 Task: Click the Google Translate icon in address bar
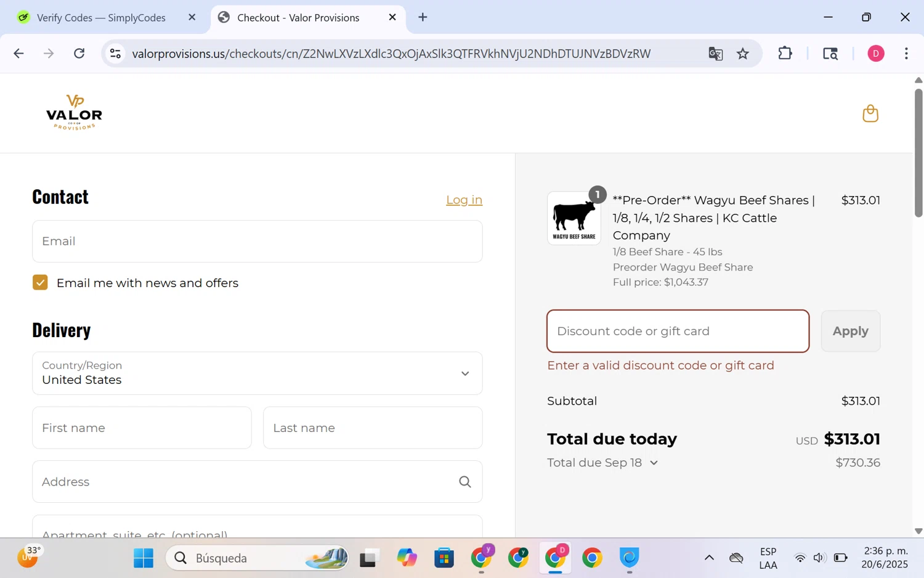715,54
